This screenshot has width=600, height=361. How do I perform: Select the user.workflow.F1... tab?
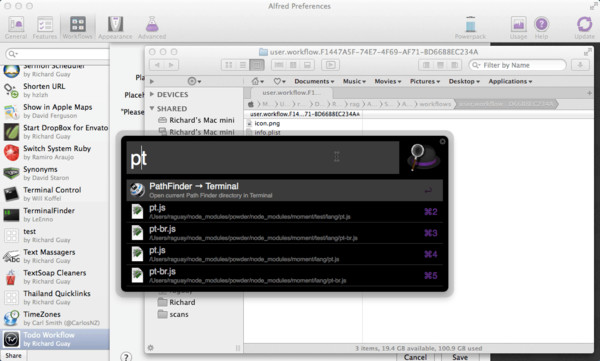[x=292, y=93]
